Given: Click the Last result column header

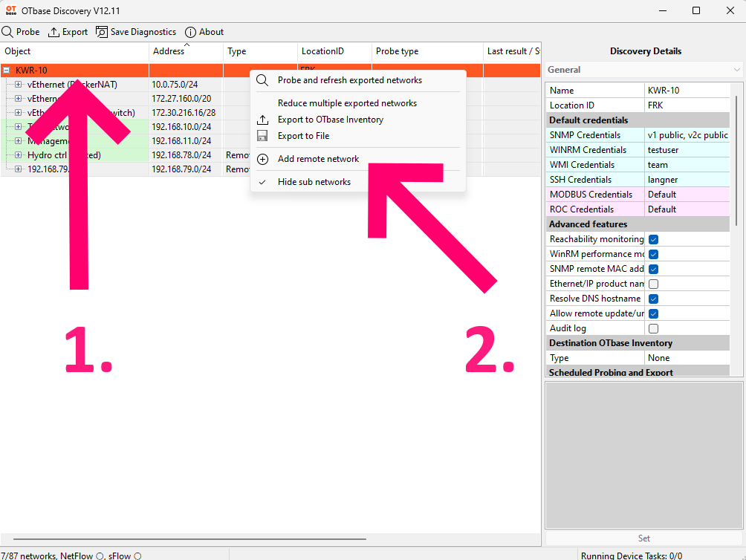Looking at the screenshot, I should point(512,51).
